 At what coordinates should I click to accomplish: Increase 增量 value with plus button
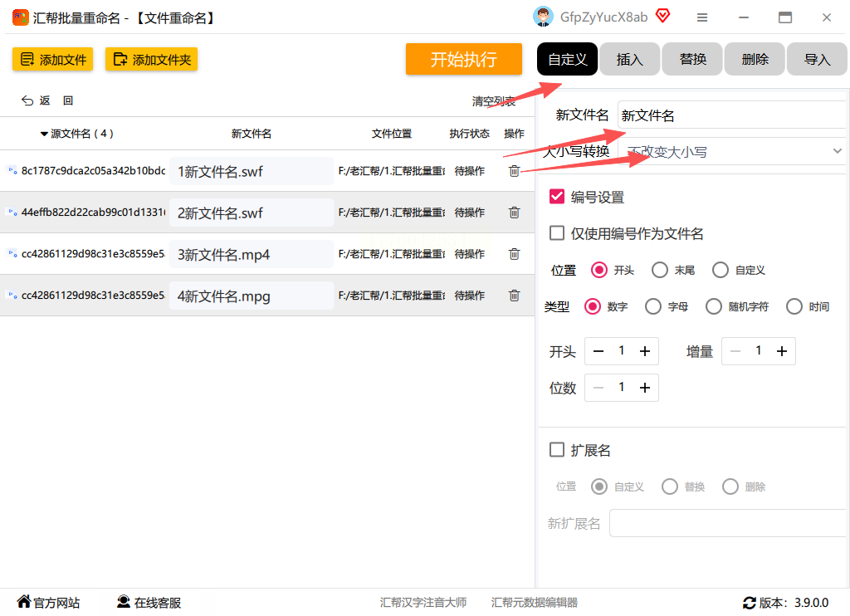[x=782, y=351]
